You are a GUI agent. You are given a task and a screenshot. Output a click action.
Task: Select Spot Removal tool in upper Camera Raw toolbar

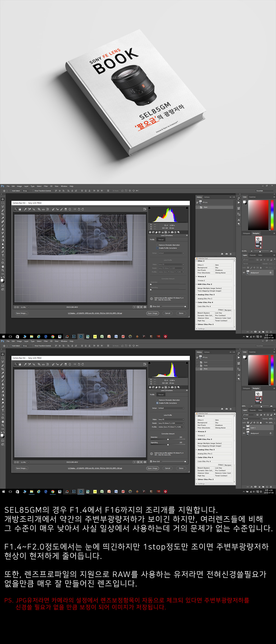(x=53, y=209)
